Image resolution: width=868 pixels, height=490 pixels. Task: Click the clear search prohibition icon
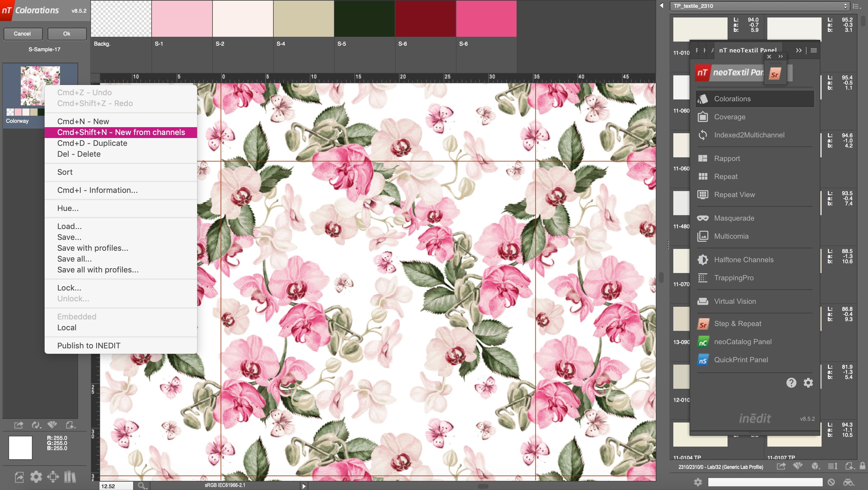point(831,482)
